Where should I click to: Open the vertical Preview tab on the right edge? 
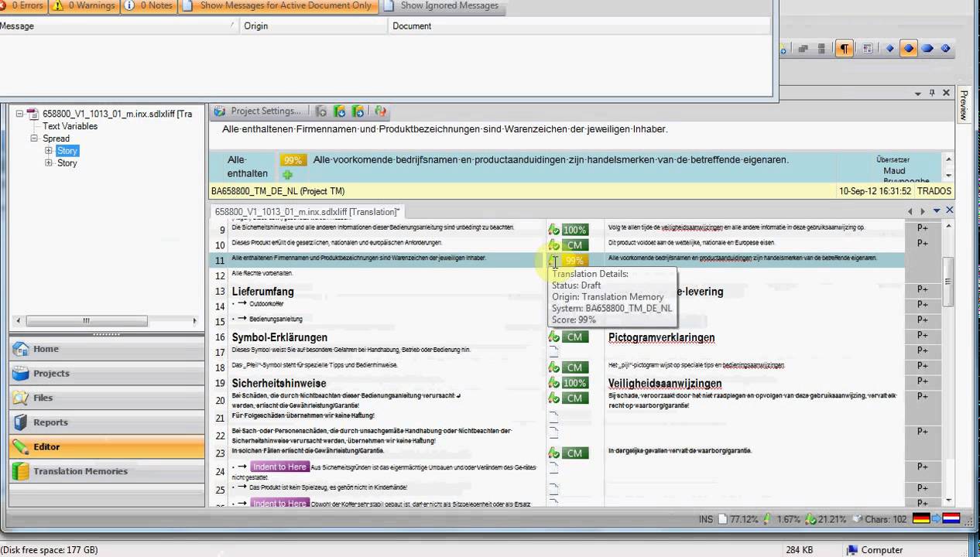tap(964, 104)
